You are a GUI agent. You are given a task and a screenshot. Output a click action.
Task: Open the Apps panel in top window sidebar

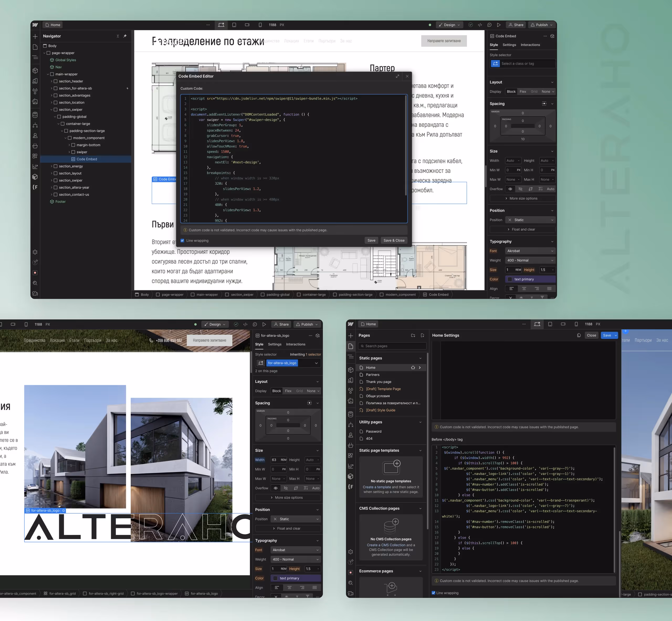pos(35,156)
